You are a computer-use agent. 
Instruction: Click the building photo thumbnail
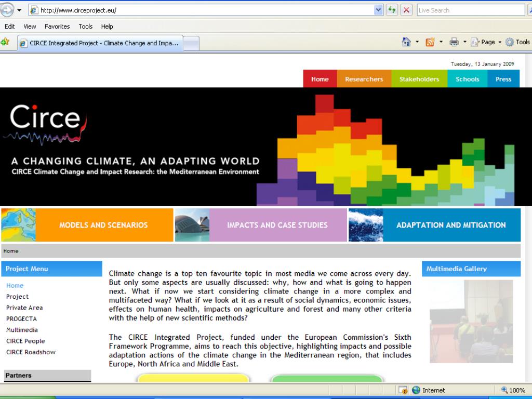coord(192,225)
